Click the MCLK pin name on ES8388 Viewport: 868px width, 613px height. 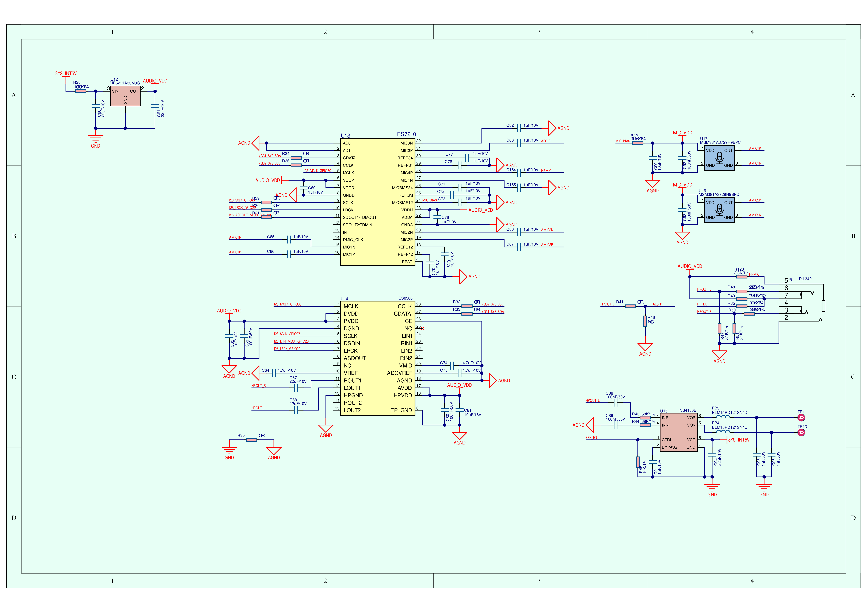click(351, 306)
